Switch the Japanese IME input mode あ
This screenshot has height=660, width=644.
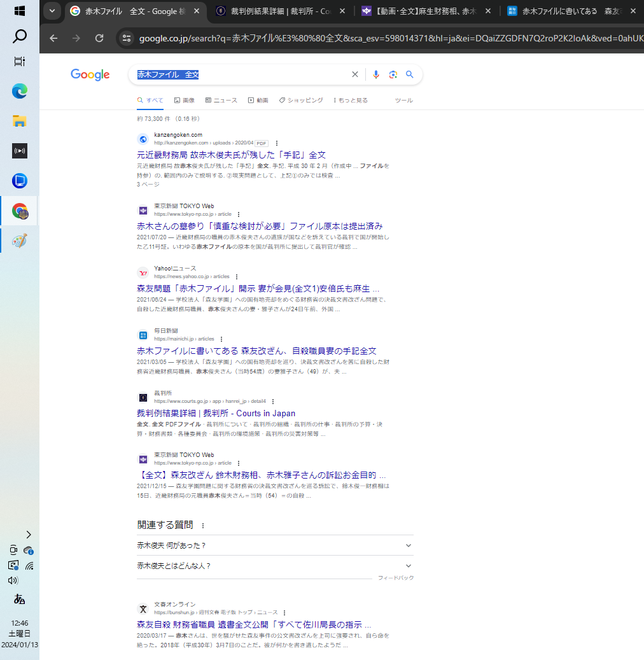click(19, 599)
